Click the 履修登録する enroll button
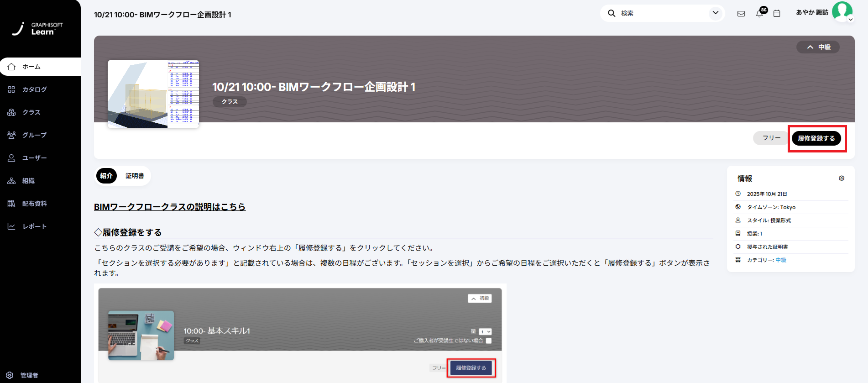868x383 pixels. coord(816,138)
